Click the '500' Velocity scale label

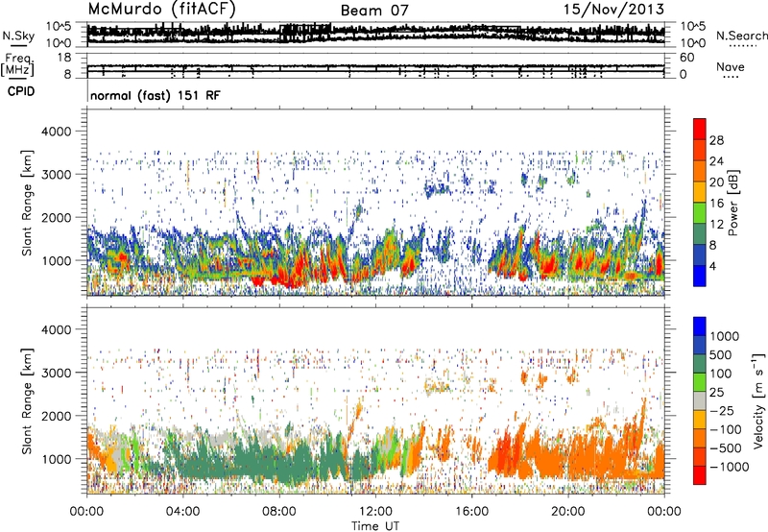(721, 354)
